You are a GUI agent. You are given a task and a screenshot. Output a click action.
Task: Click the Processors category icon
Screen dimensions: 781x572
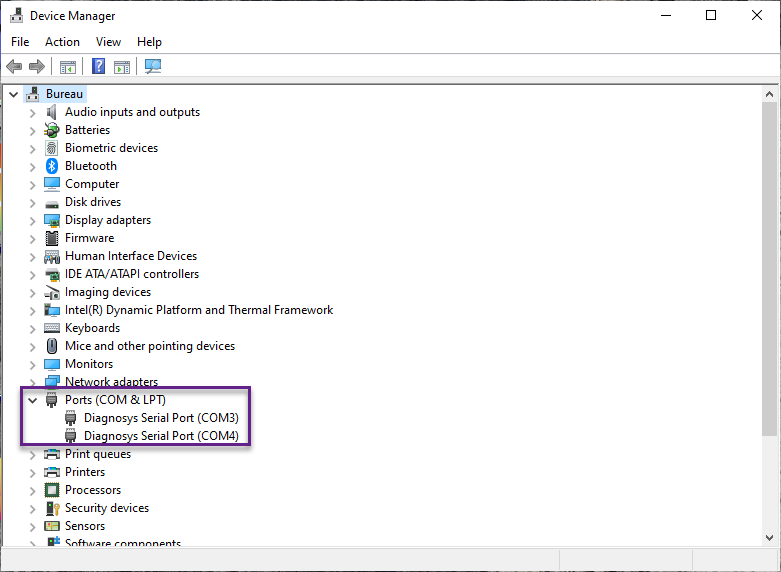[52, 490]
